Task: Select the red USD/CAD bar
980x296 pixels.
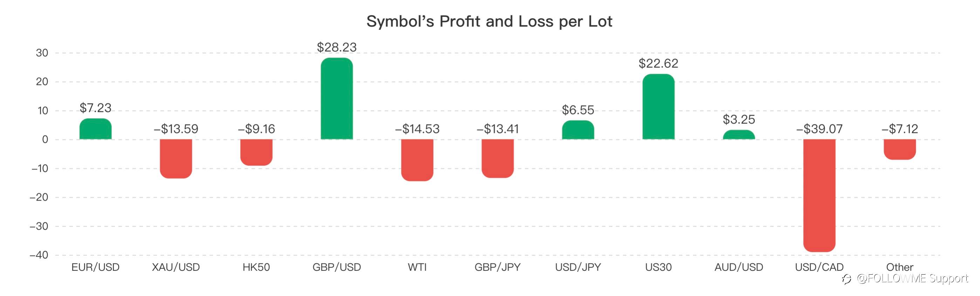Action: click(819, 196)
